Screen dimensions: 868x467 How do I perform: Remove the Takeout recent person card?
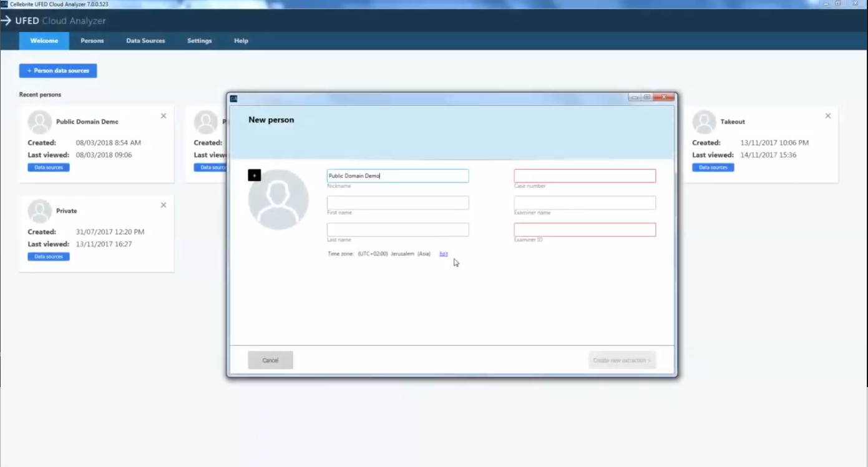(x=828, y=116)
